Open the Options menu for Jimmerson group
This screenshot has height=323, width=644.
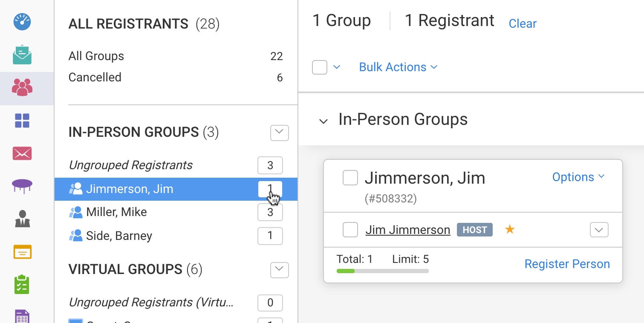(x=578, y=177)
